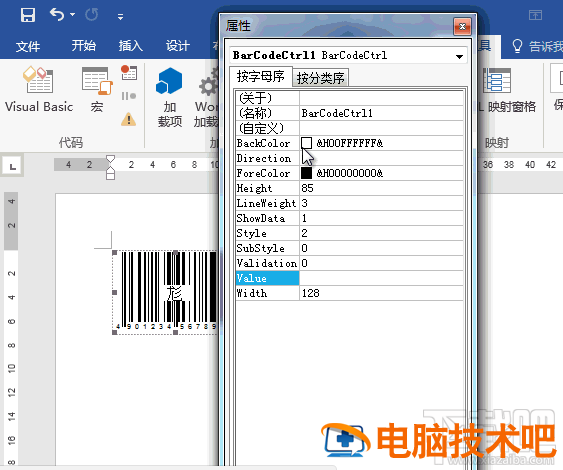Viewport: 563px width, 470px height.
Task: Click the Record Macro icon
Action: click(x=129, y=73)
